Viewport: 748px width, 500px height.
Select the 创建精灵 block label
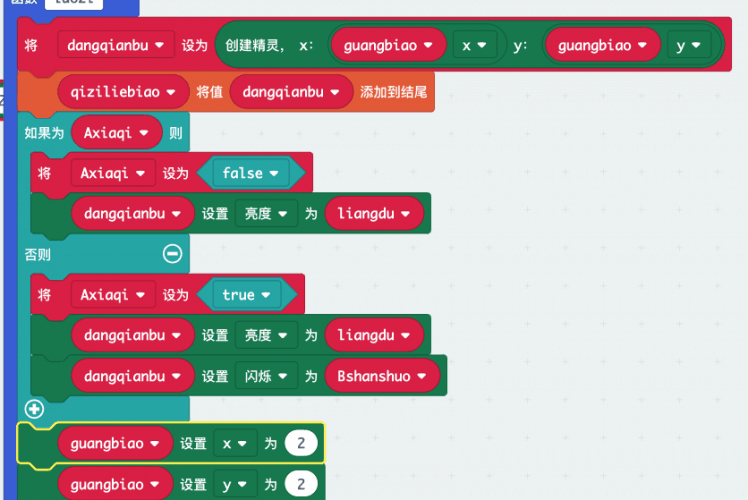click(x=255, y=45)
